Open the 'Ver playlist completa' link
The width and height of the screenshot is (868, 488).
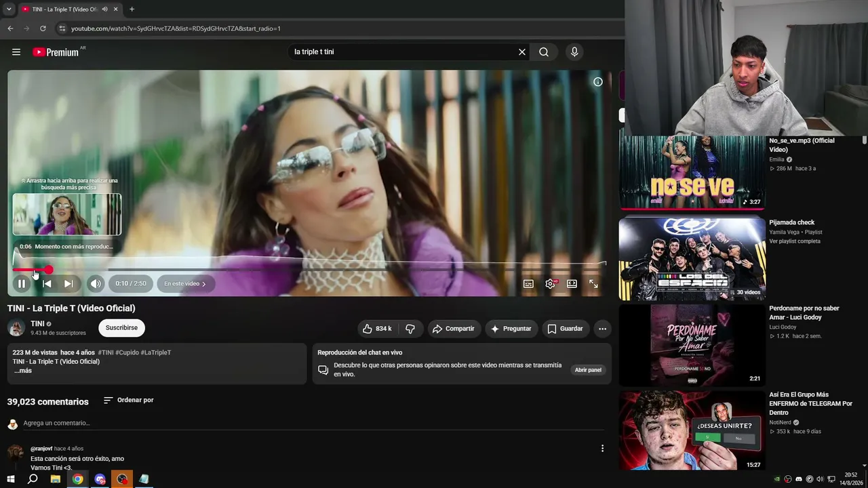[795, 241]
